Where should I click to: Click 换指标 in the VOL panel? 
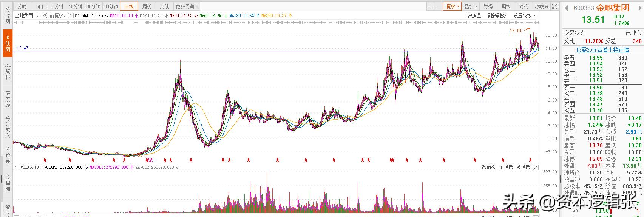click(523, 167)
